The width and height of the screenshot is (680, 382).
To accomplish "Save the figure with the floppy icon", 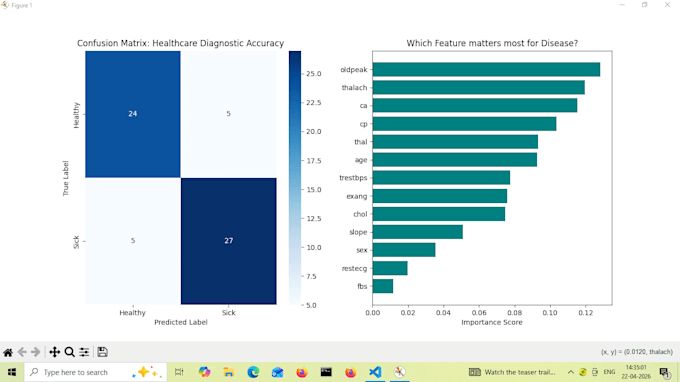I will point(102,352).
